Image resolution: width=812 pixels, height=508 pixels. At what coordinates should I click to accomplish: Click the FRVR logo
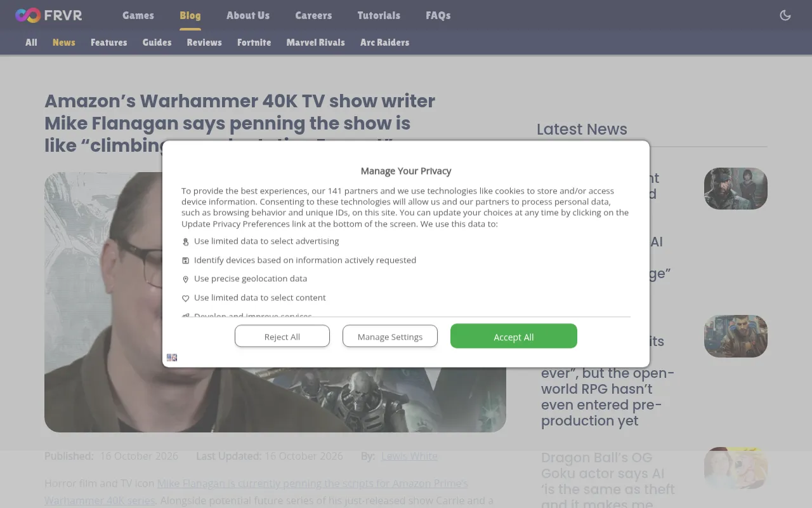point(49,15)
